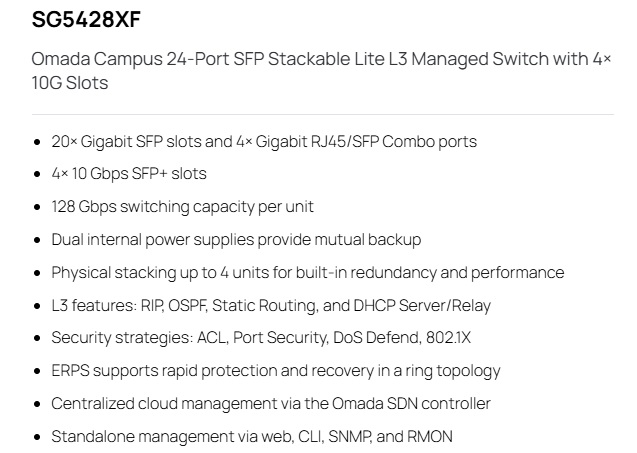The image size is (637, 453).
Task: Click the bullet dot before 4× 10 Gbps SFP+
Action: [x=37, y=175]
